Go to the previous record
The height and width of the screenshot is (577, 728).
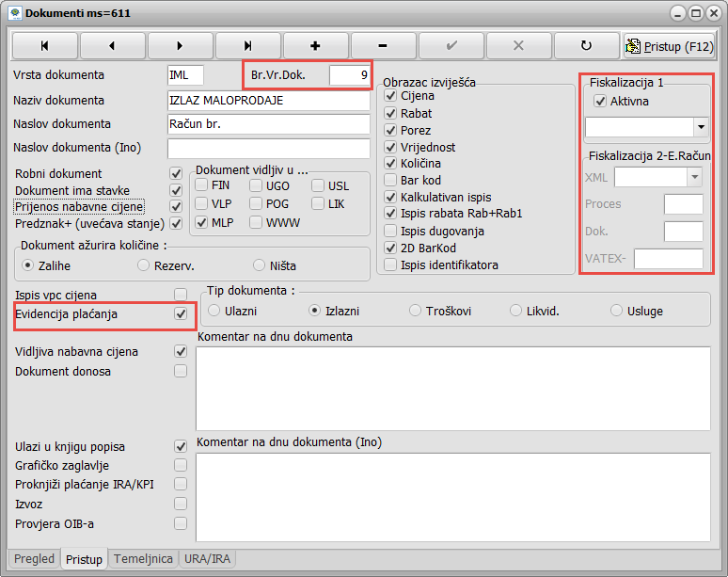(112, 45)
